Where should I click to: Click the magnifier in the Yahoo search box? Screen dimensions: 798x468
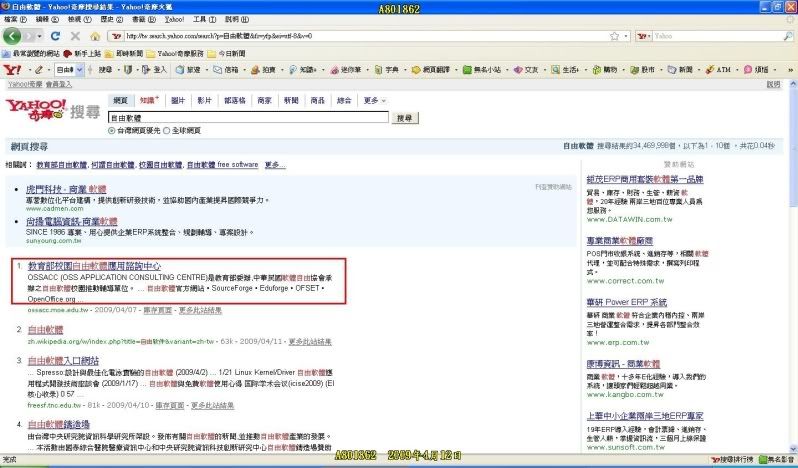coord(788,36)
